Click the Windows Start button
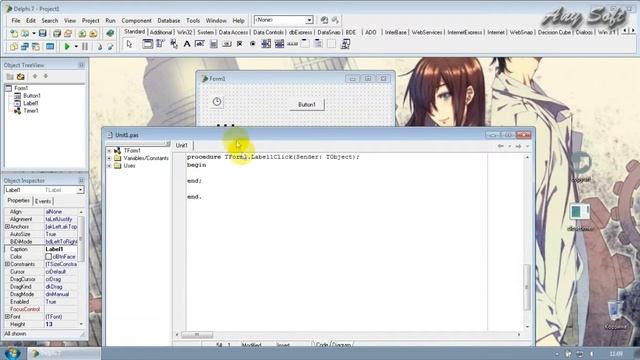The image size is (640, 360). [x=12, y=353]
